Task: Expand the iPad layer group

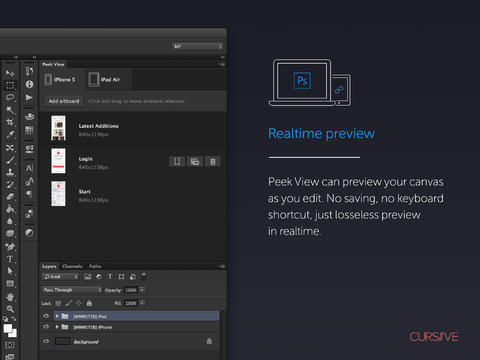Action: click(57, 316)
